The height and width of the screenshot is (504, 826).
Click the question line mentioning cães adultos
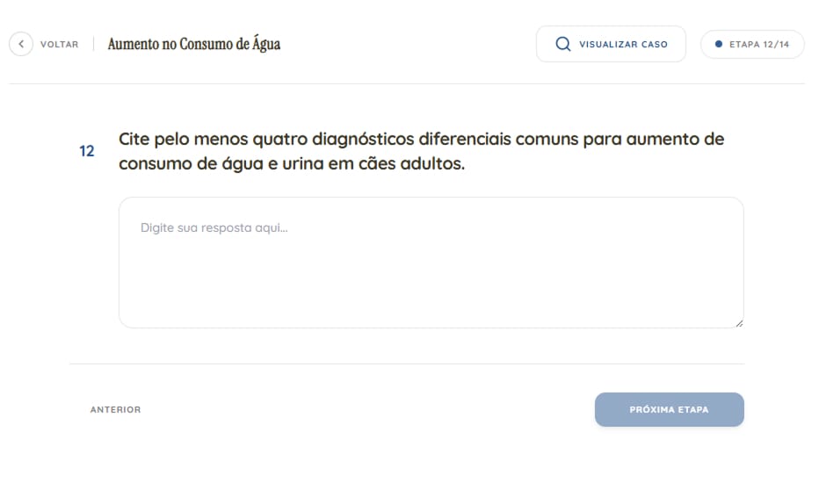pyautogui.click(x=291, y=163)
